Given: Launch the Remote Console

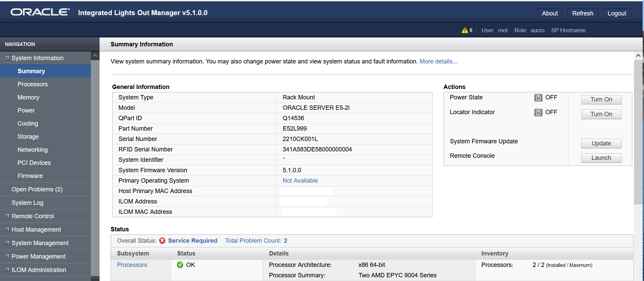Looking at the screenshot, I should 601,158.
